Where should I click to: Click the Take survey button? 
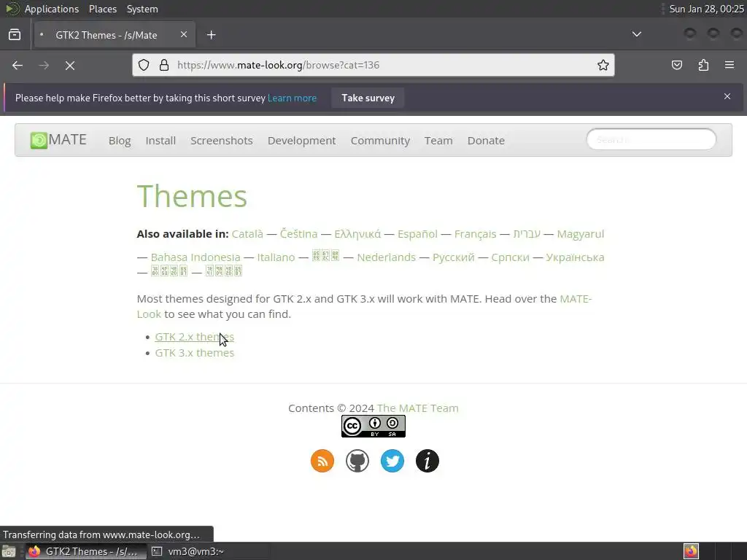pyautogui.click(x=368, y=98)
